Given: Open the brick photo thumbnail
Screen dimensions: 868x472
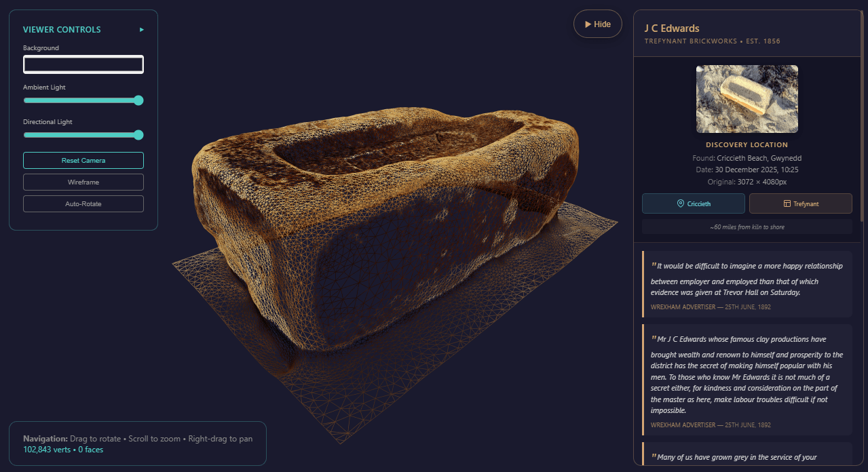Looking at the screenshot, I should [x=747, y=99].
